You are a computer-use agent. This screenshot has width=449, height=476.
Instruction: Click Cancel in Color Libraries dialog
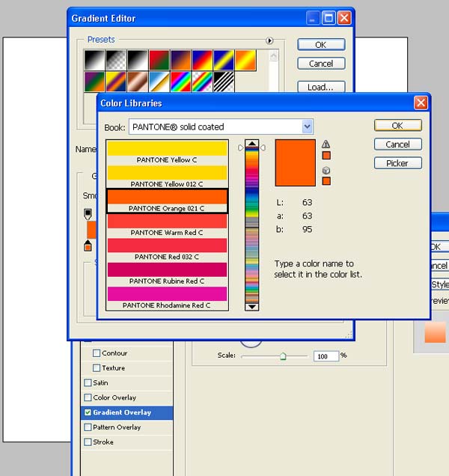[x=397, y=144]
